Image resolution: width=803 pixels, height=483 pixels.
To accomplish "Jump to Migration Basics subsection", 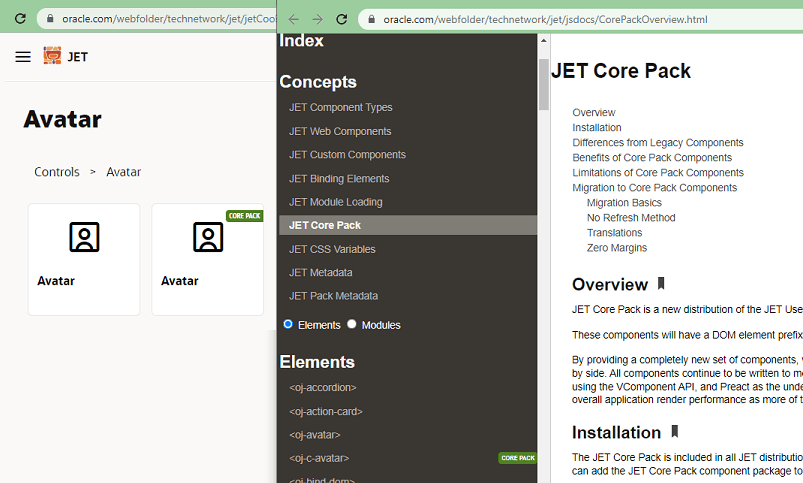I will coord(624,203).
